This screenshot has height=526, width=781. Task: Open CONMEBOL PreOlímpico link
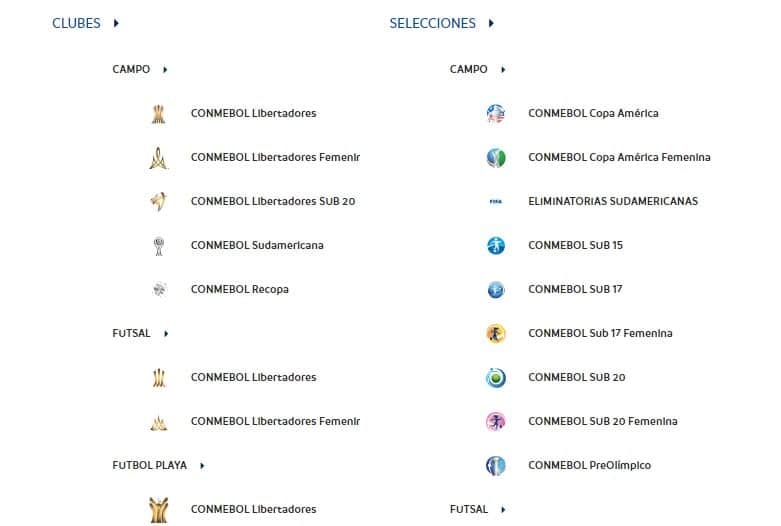click(x=589, y=465)
